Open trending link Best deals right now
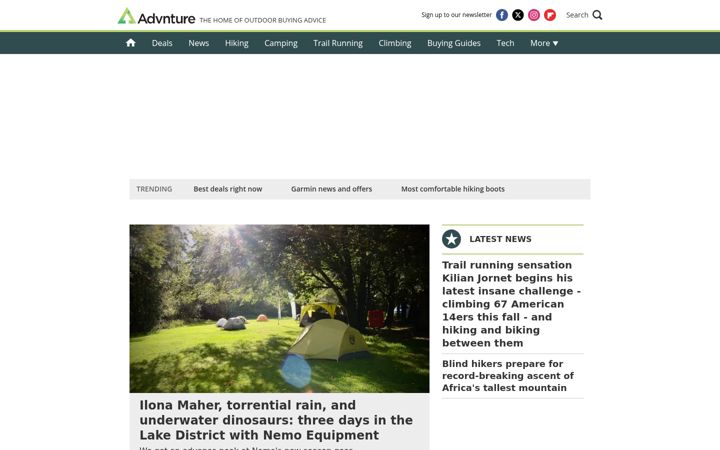 pos(228,189)
